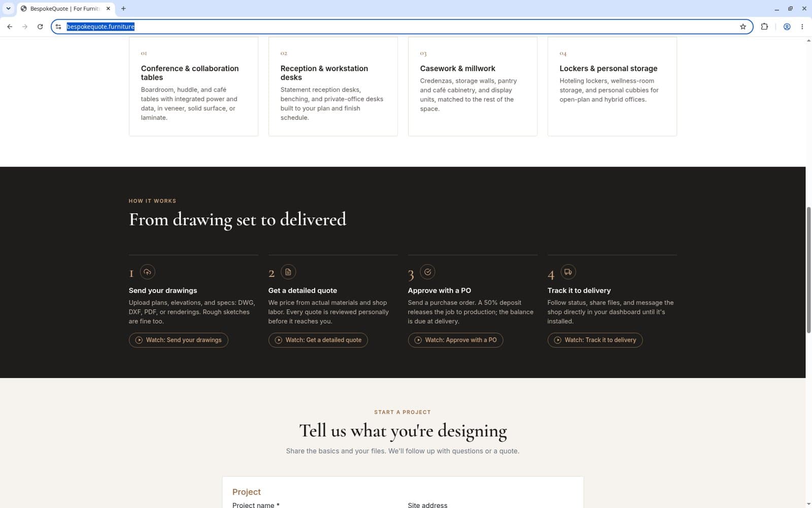Click the Lockers & personal storage heading
The width and height of the screenshot is (812, 508).
[x=608, y=69]
